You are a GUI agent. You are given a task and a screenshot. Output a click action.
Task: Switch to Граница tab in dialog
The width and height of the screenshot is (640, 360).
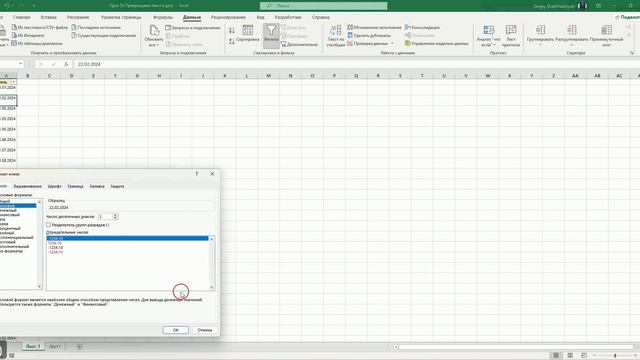coord(75,186)
